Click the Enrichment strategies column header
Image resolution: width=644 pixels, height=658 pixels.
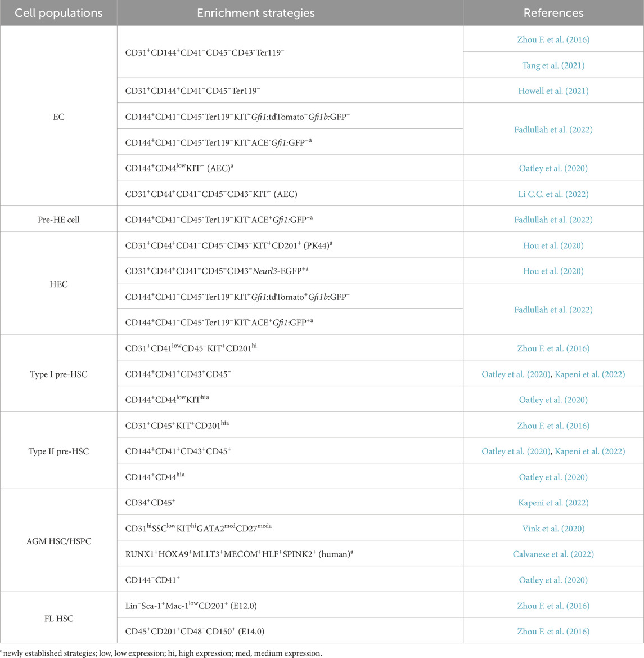pos(256,13)
